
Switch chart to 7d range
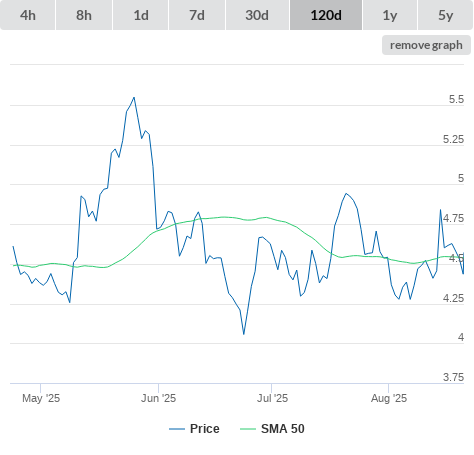[x=197, y=15]
